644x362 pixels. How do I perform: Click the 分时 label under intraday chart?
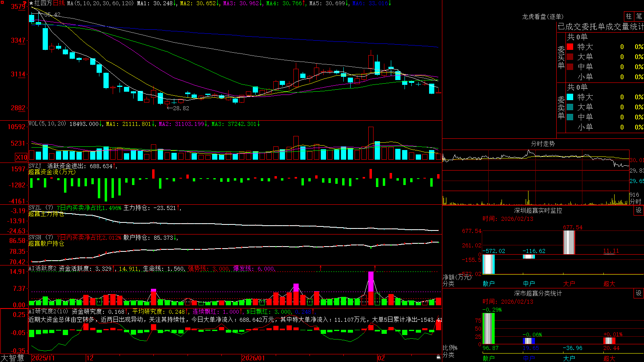click(636, 202)
